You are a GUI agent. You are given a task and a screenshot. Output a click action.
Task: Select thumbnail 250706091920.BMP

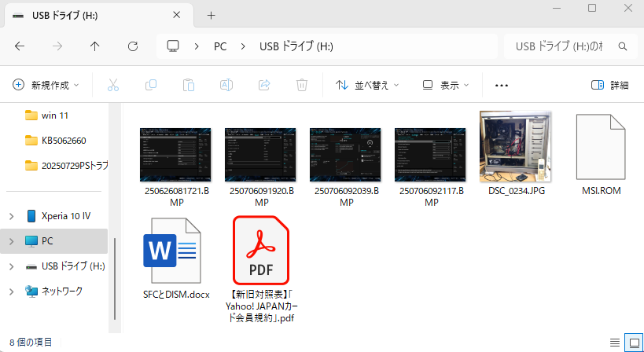(x=260, y=154)
